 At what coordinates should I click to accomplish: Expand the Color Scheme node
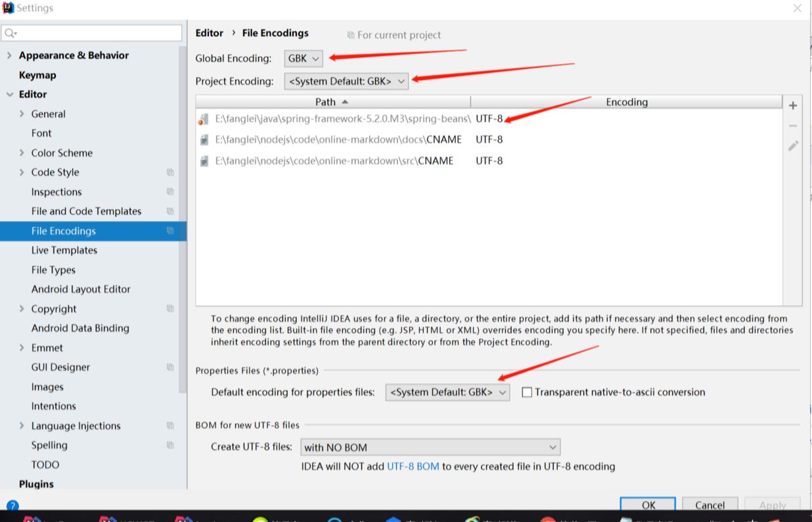(x=22, y=153)
